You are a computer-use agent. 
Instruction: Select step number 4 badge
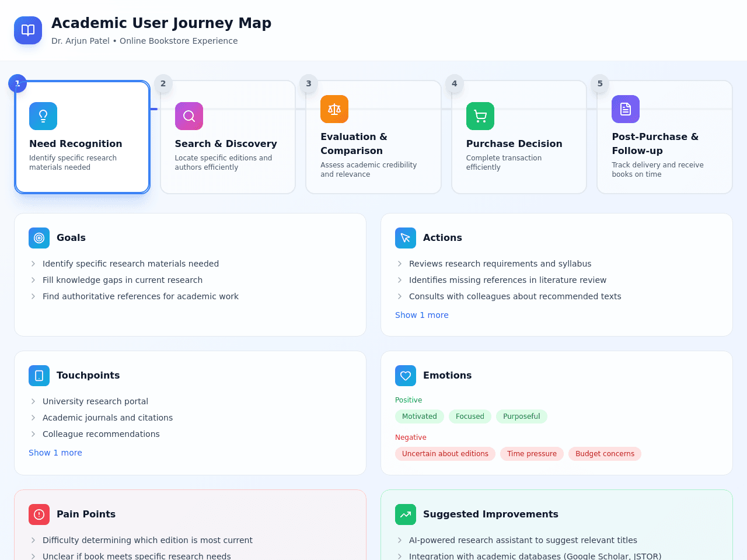coord(455,83)
